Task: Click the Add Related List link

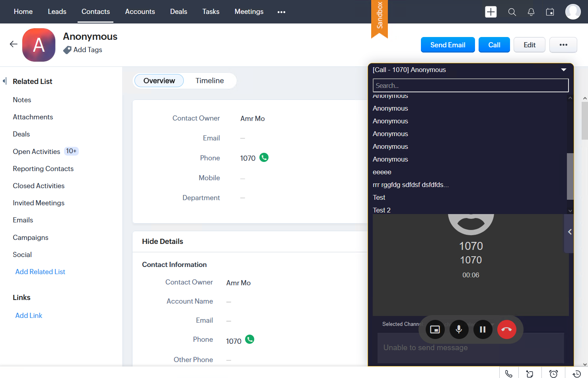Action: (x=40, y=272)
